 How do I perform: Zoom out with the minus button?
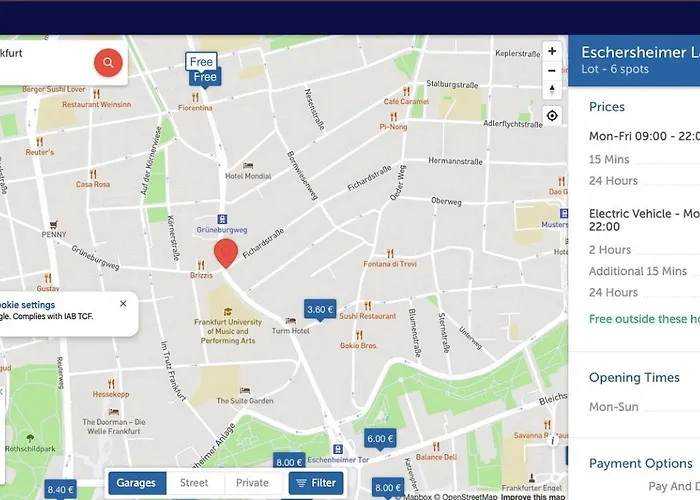552,71
